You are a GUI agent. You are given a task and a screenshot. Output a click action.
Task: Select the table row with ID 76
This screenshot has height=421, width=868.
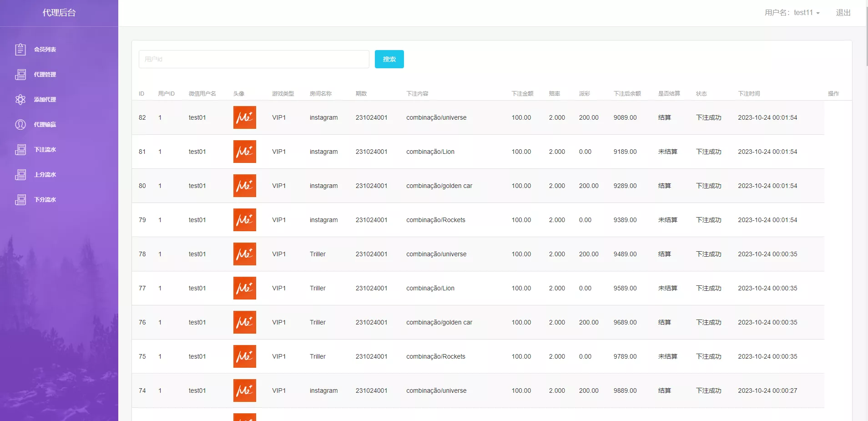(x=478, y=322)
